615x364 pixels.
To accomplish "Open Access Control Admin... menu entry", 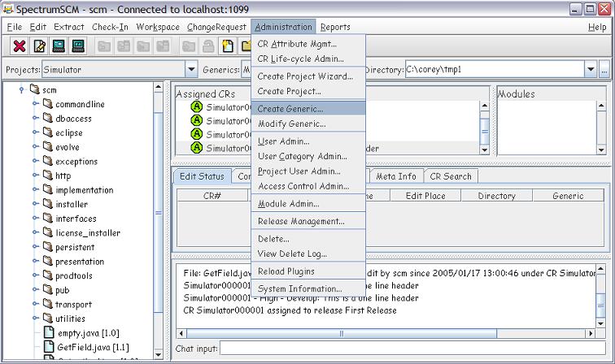I will click(308, 186).
